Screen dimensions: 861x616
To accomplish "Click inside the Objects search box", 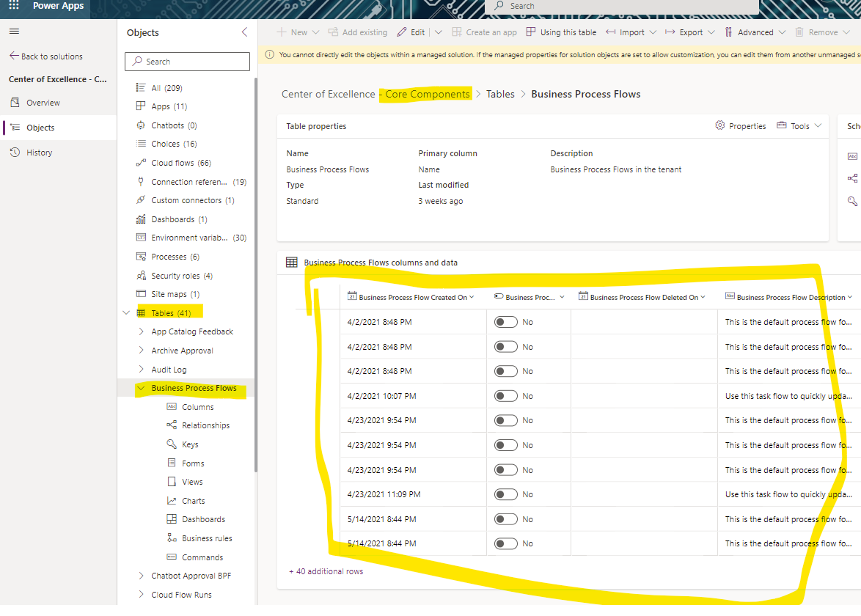I will 187,62.
